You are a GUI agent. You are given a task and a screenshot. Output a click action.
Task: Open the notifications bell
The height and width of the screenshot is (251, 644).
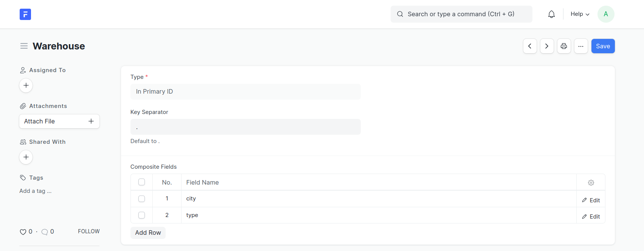[x=551, y=14]
